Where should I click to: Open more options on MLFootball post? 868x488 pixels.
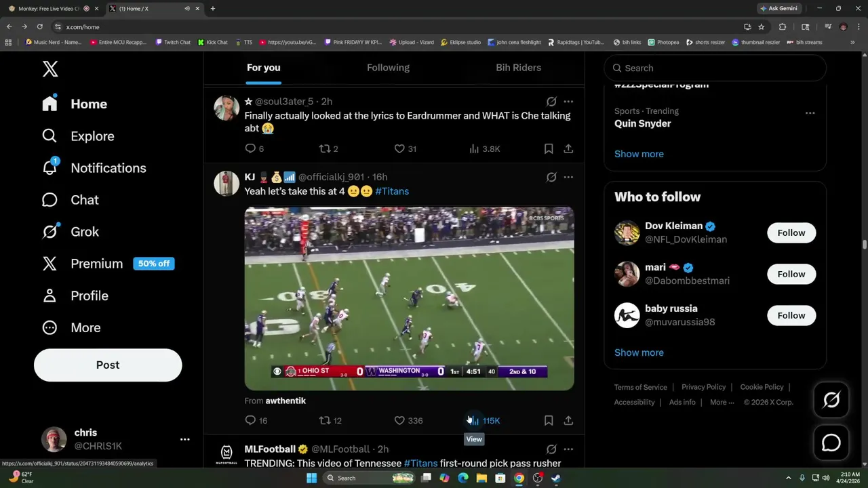(x=568, y=449)
